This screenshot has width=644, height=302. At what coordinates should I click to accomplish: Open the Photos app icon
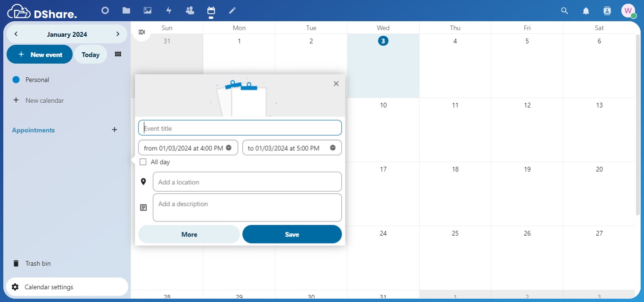[148, 10]
